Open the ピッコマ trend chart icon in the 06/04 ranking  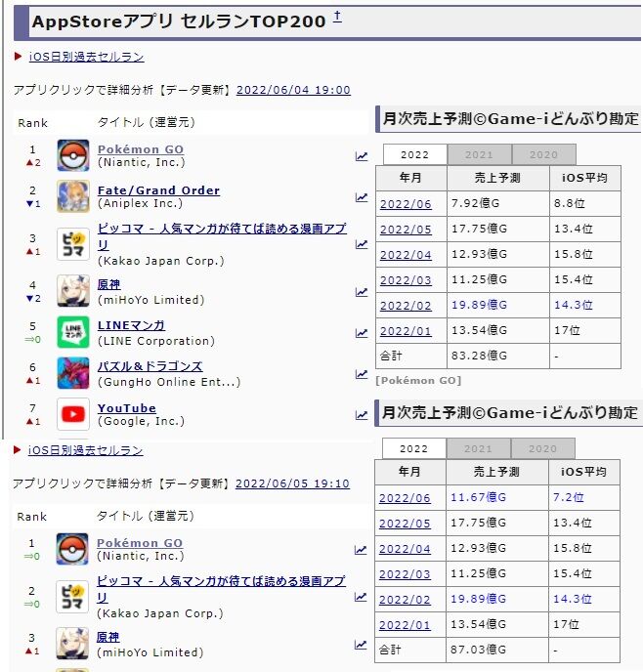tap(362, 244)
